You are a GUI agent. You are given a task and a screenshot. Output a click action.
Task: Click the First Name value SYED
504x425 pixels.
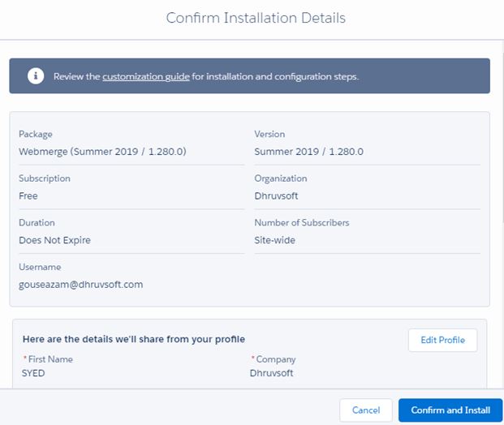click(33, 373)
